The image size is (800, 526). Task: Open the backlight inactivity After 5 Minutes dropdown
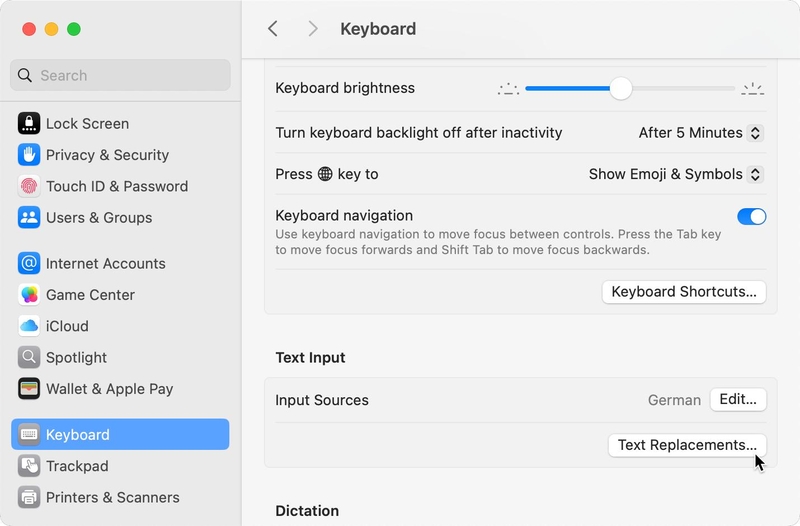point(701,133)
